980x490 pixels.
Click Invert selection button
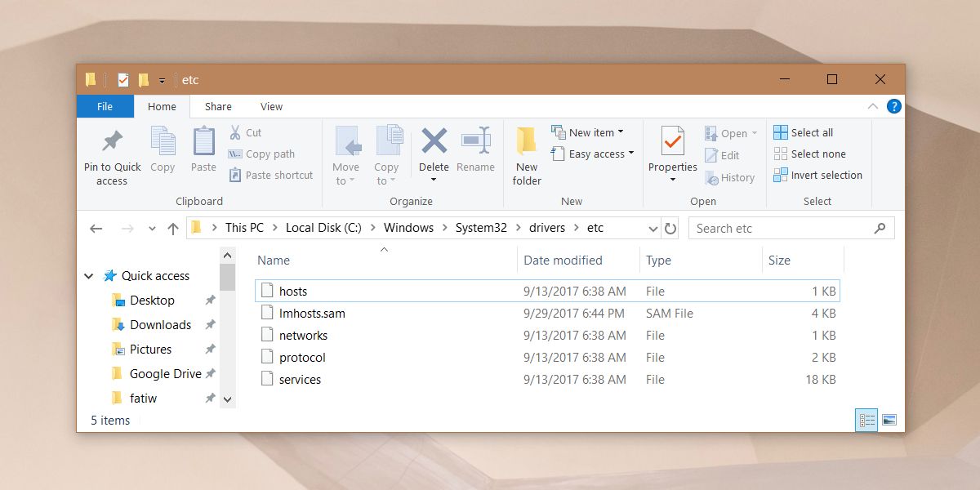817,175
